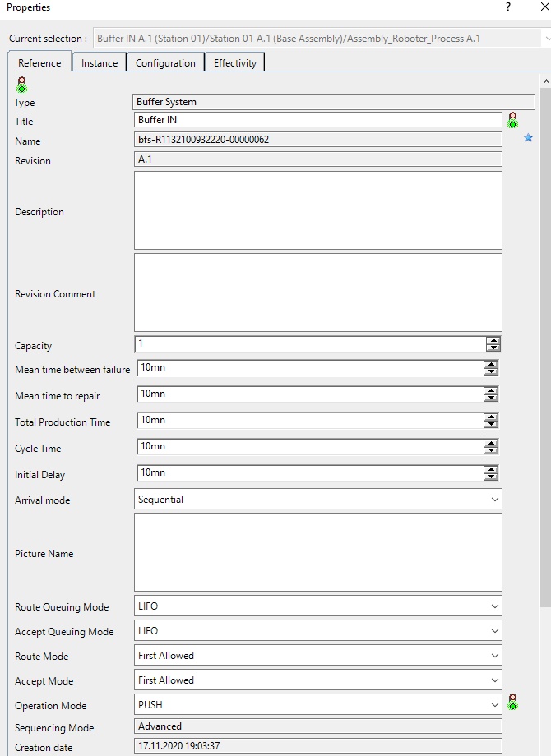Open the Configuration tab
This screenshot has width=551, height=756.
point(165,62)
